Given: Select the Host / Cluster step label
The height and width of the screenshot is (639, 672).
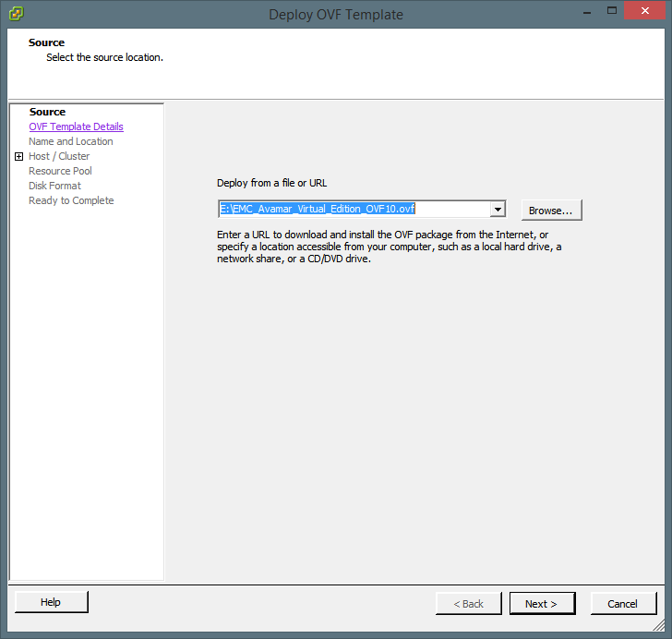Looking at the screenshot, I should click(59, 156).
